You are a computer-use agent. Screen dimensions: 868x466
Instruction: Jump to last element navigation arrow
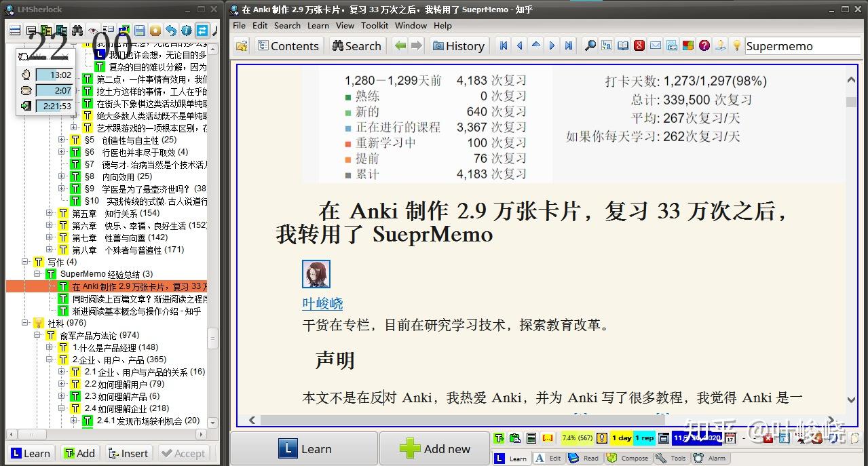pyautogui.click(x=569, y=45)
